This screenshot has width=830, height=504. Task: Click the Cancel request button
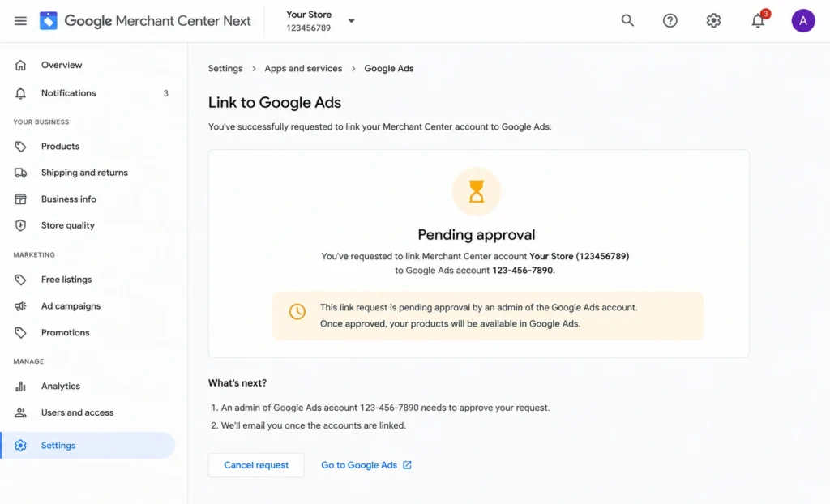tap(256, 465)
